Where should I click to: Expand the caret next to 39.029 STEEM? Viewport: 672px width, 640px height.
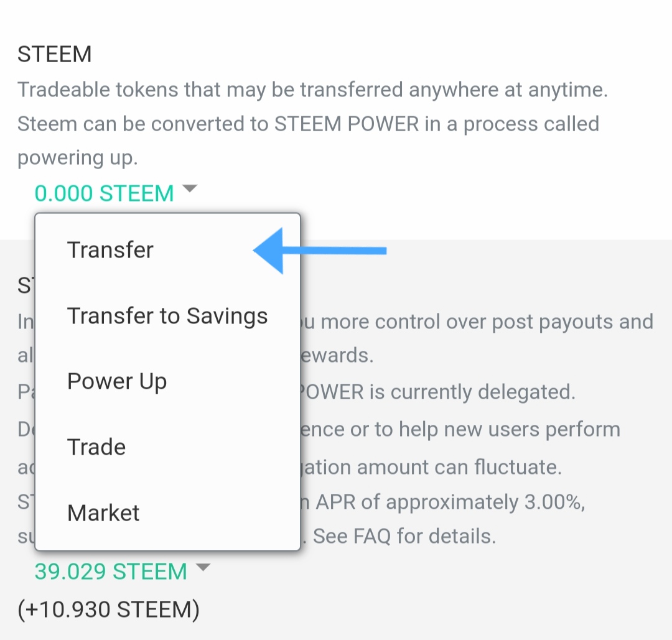point(203,567)
